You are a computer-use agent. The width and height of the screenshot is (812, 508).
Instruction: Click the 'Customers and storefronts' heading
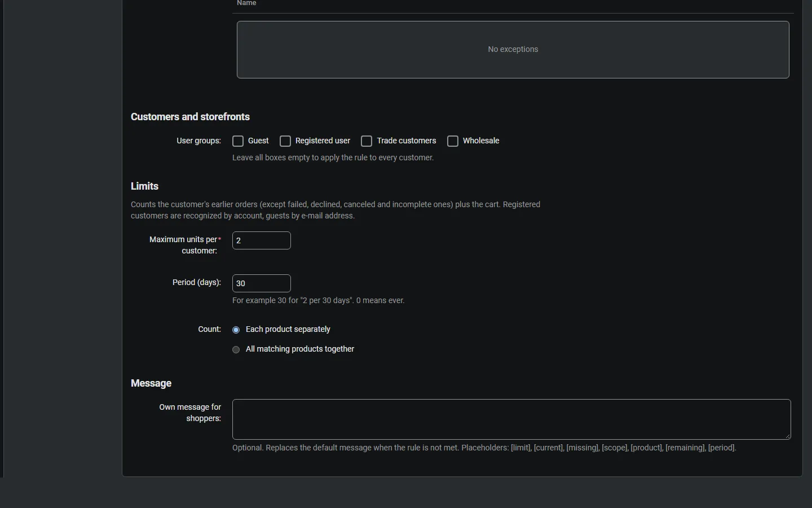point(190,117)
